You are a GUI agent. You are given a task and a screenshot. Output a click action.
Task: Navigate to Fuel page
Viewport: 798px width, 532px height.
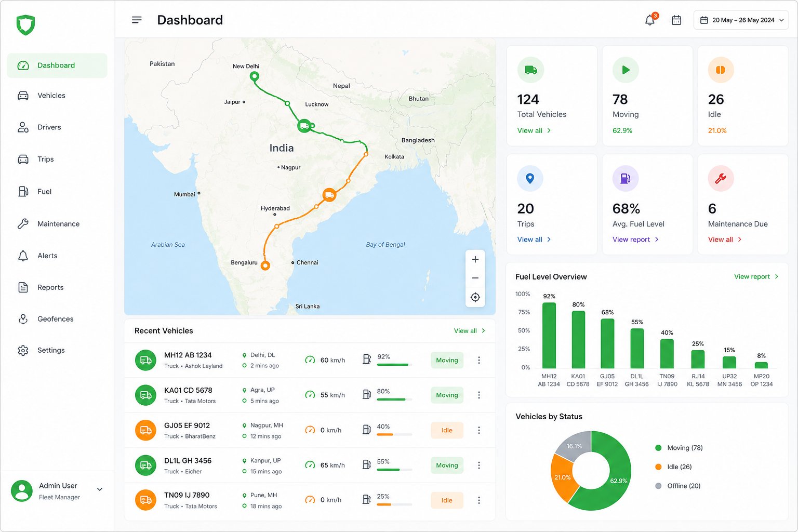point(57,192)
